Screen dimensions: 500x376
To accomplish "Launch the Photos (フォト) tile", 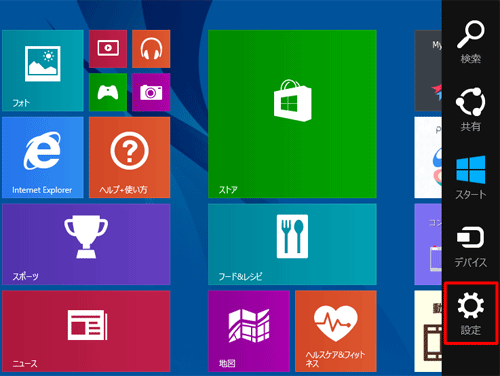I will 43,70.
